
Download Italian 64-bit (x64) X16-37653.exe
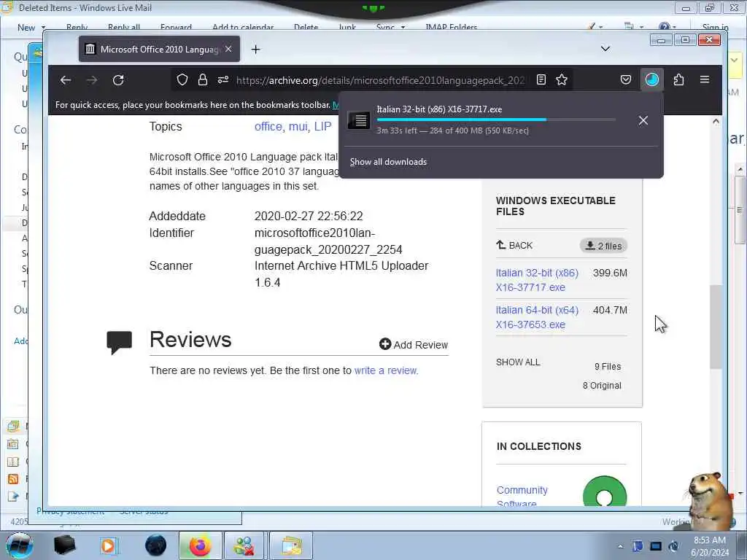[537, 317]
